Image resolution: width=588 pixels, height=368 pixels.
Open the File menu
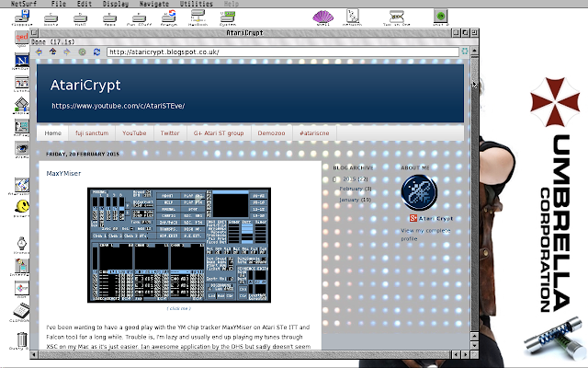point(59,4)
